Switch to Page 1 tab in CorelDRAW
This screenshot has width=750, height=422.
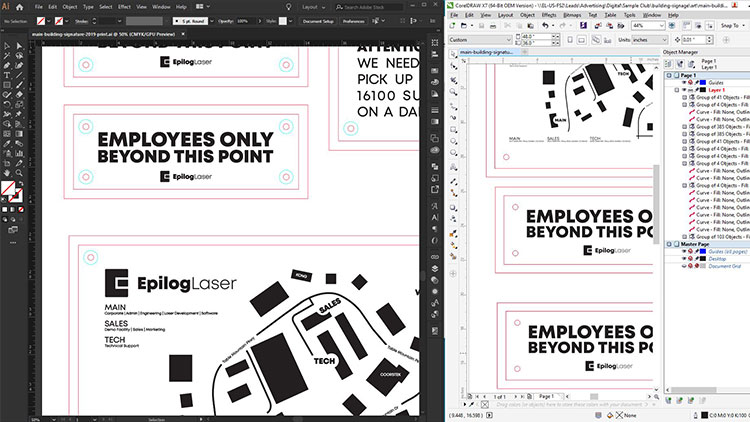point(546,396)
